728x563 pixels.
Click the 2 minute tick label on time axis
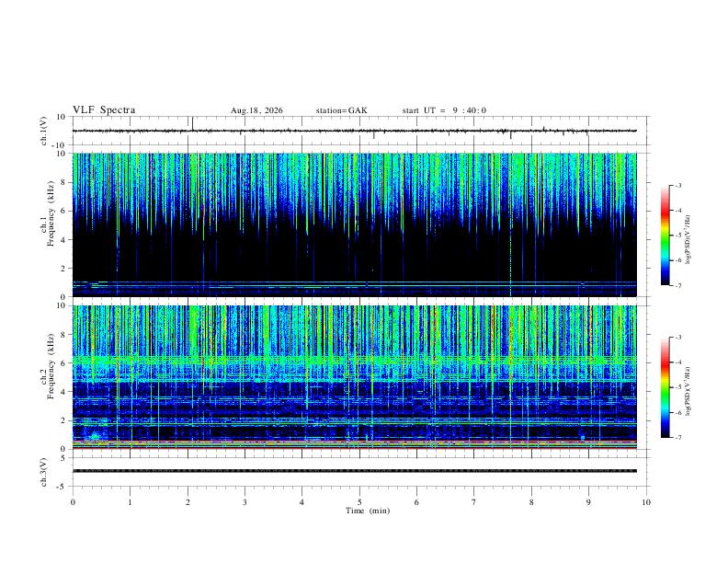(x=188, y=502)
